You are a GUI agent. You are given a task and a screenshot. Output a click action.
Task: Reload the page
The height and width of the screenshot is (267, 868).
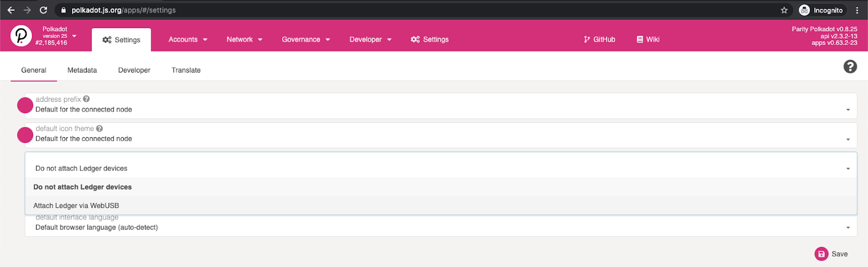point(43,10)
